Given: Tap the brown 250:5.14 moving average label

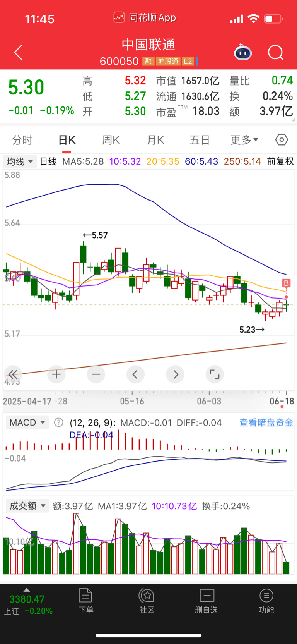Looking at the screenshot, I should [242, 161].
